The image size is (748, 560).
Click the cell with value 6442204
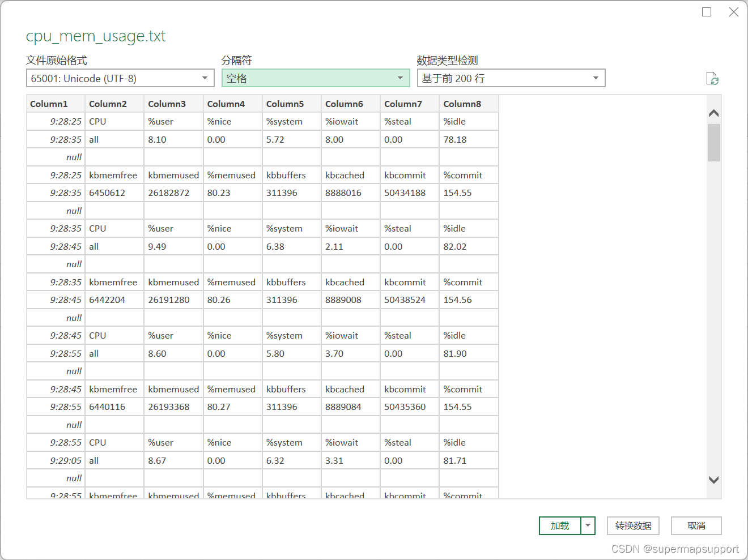114,300
